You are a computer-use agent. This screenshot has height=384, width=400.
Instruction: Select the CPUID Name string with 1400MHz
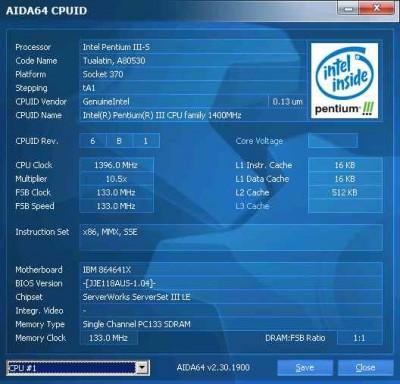pos(162,115)
